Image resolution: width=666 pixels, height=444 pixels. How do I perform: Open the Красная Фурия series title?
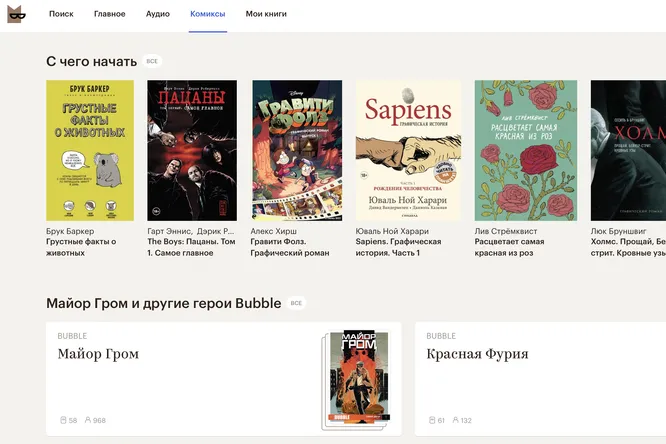pos(477,354)
